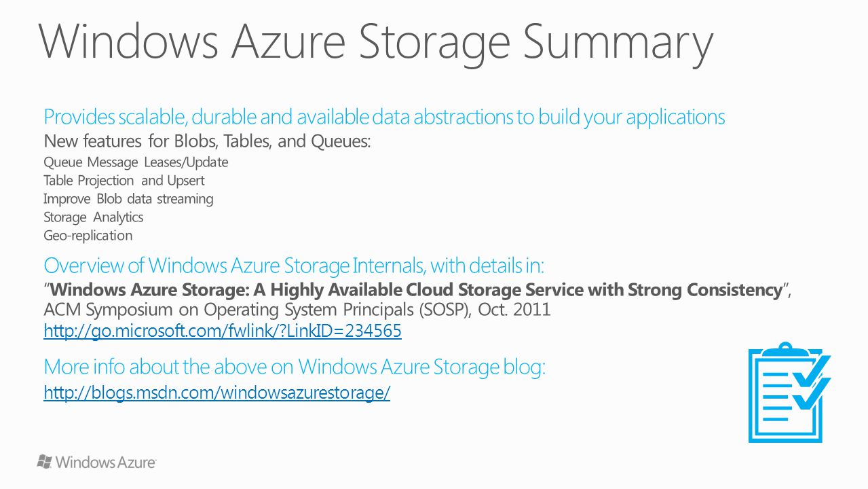Screen dimensions: 868x489
Task: Click New features for Blobs, Tables, Queues
Action: 207,142
